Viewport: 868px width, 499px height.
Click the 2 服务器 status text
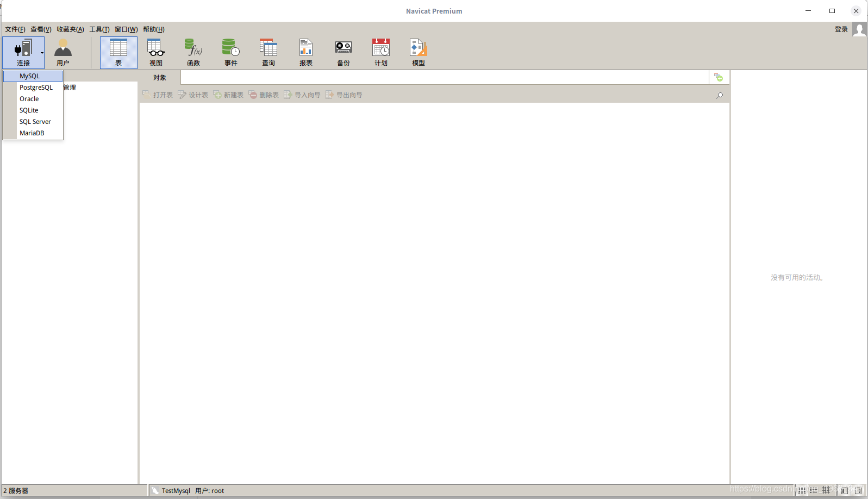(16, 491)
